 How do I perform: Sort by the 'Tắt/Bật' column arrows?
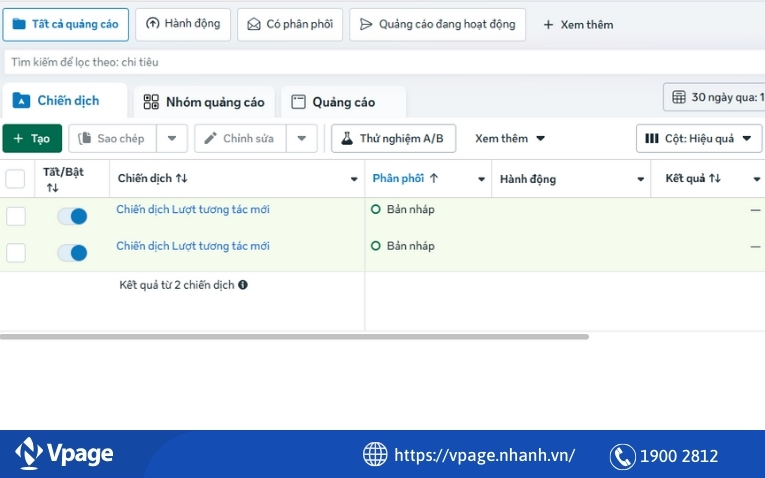point(53,188)
